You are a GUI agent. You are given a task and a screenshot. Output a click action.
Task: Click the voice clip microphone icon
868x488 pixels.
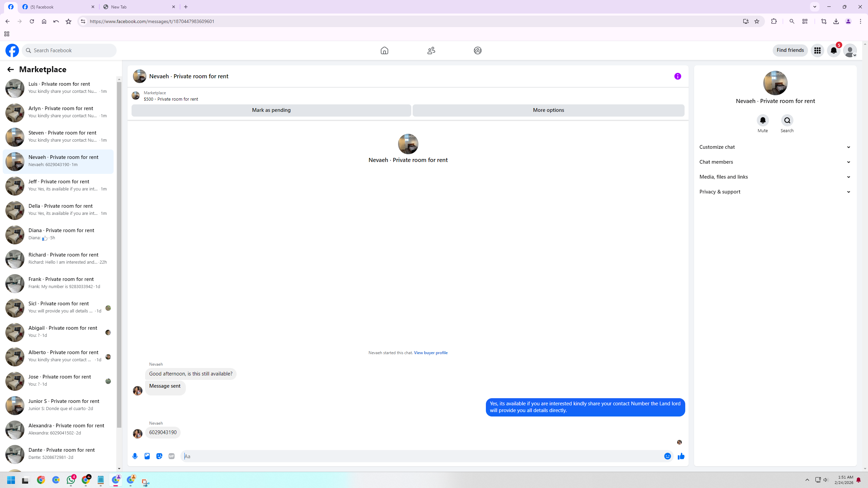(135, 456)
